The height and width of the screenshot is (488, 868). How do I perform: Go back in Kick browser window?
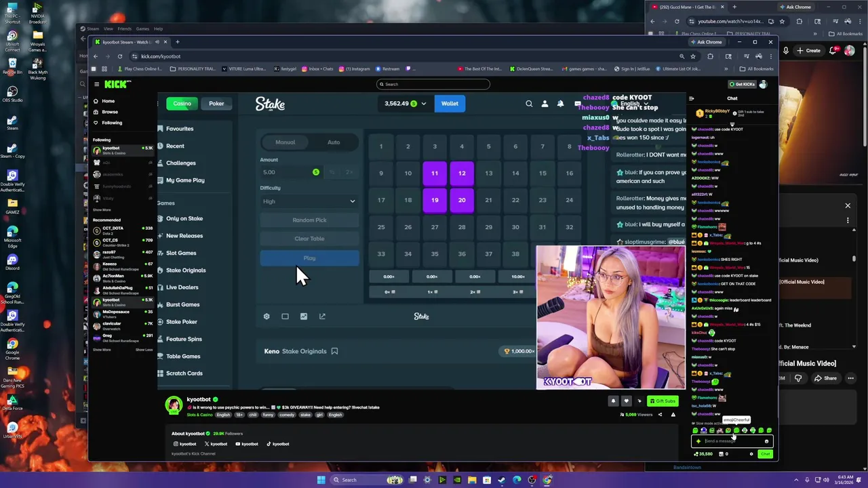click(x=96, y=56)
